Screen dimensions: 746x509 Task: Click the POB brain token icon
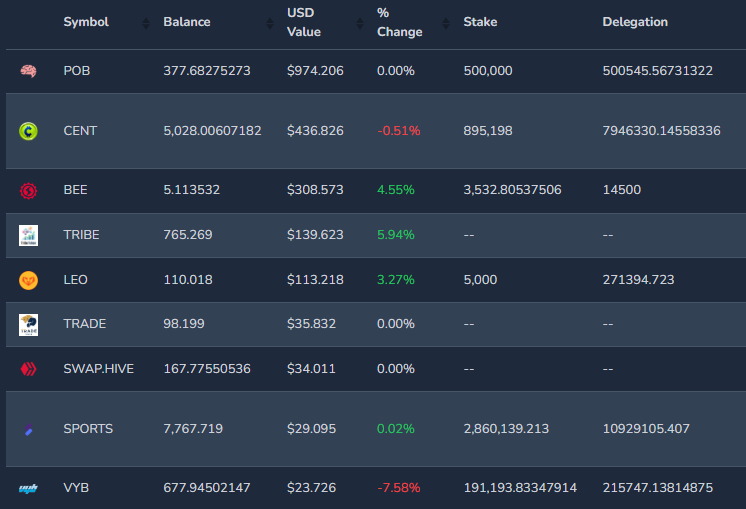pyautogui.click(x=29, y=71)
